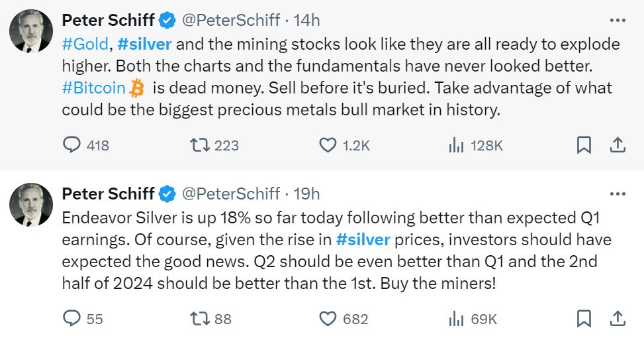Open the #Gold hashtag link
The image size is (644, 338).
[86, 44]
